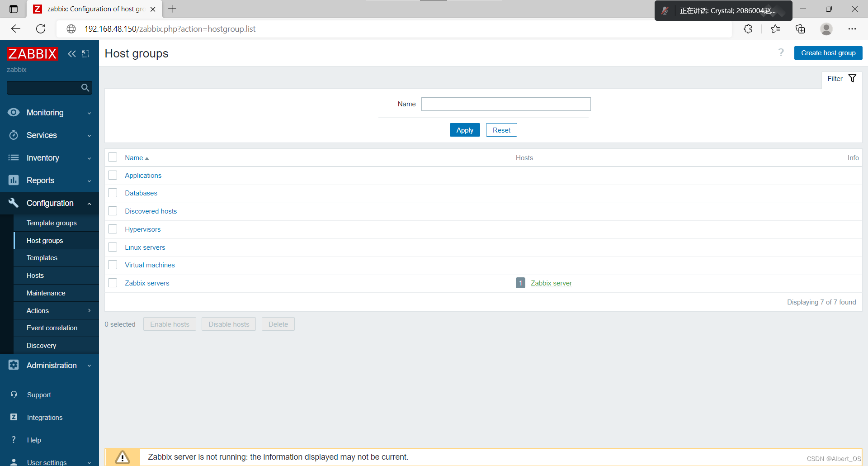Click the Help question mark icon in sidebar

pyautogui.click(x=14, y=440)
